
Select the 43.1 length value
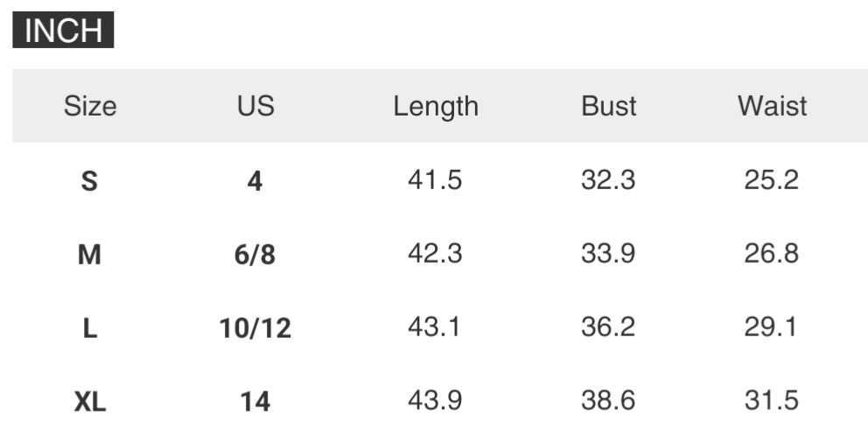tap(435, 327)
